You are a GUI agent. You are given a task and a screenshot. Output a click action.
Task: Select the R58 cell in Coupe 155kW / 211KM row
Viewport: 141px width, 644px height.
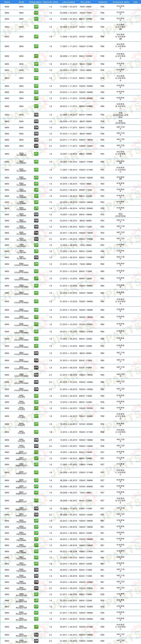pyautogui.click(x=102, y=432)
